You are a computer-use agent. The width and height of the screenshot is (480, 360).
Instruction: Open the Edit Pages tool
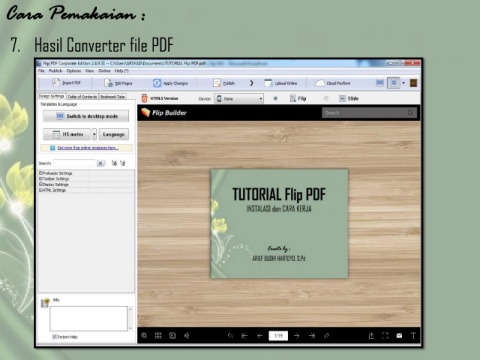(118, 83)
